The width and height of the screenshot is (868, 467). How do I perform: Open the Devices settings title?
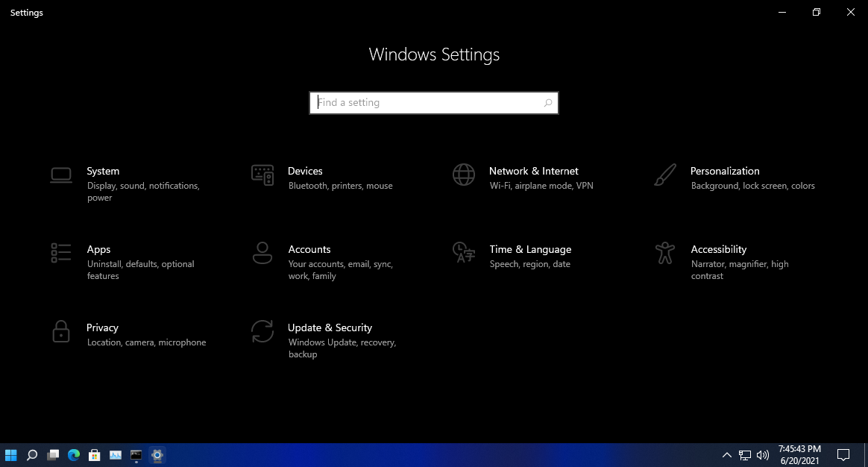coord(305,171)
